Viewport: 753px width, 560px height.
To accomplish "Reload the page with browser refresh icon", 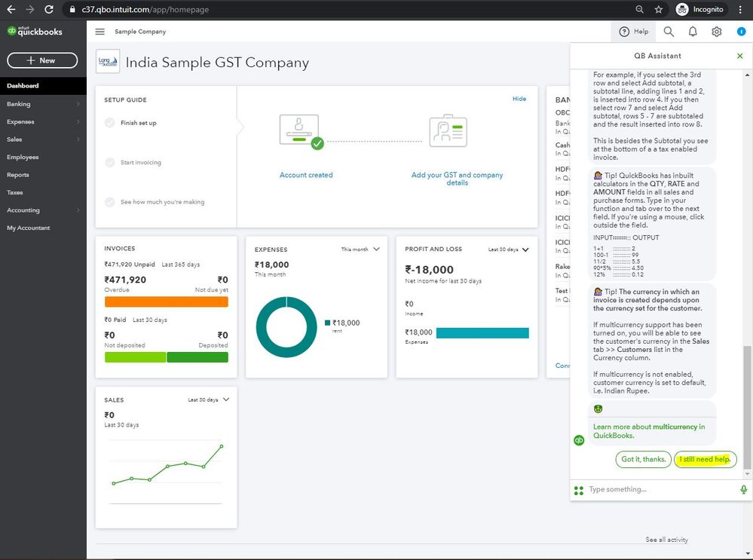I will [48, 9].
